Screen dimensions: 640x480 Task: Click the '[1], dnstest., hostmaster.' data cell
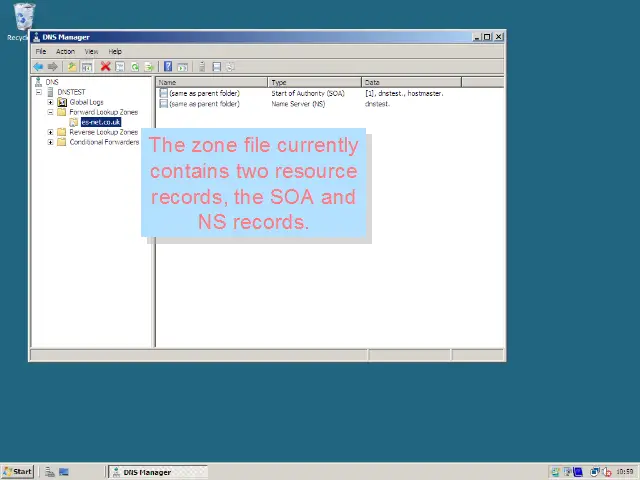pos(404,93)
